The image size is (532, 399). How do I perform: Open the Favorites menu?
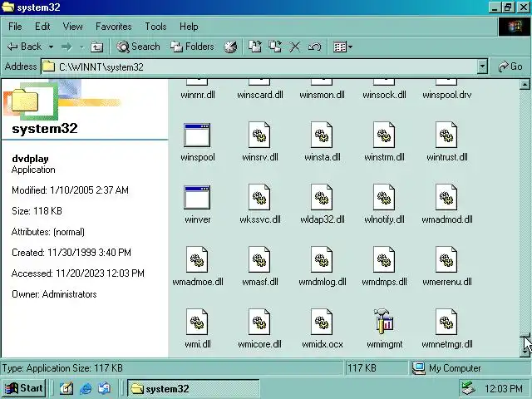(114, 27)
